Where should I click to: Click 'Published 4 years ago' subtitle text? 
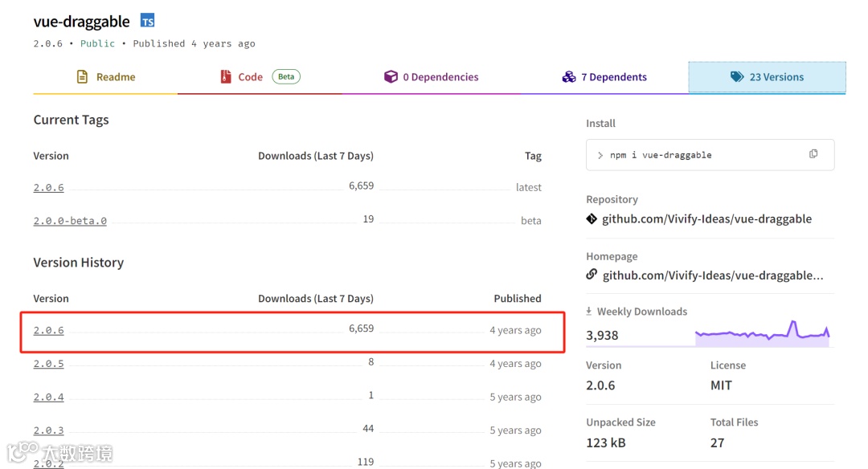(194, 43)
